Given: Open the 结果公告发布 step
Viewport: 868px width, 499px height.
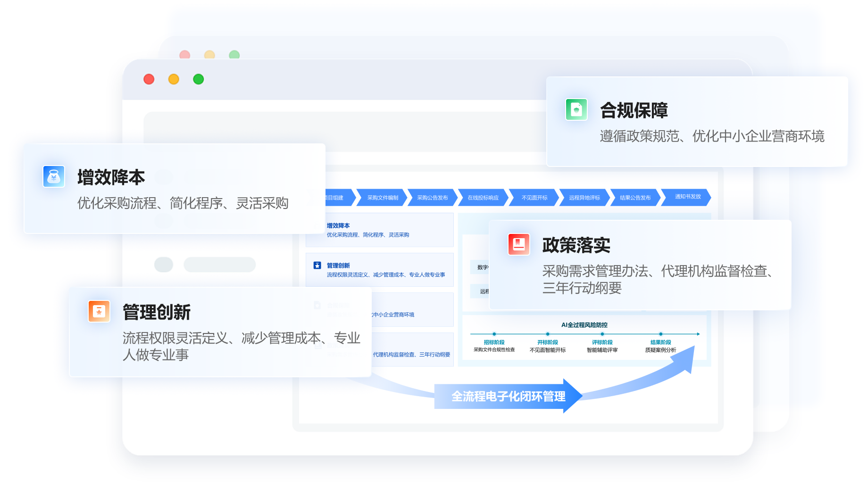Looking at the screenshot, I should (x=635, y=198).
